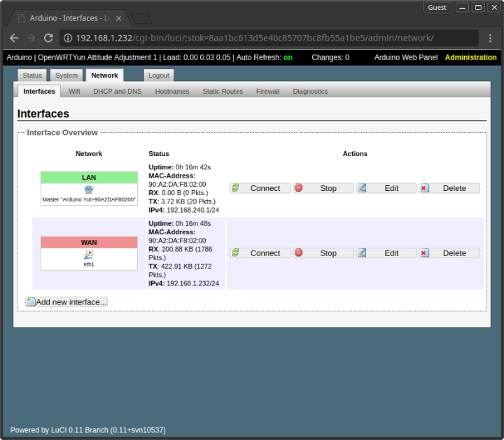
Task: Open the Diagnostics sub-tab
Action: 310,91
